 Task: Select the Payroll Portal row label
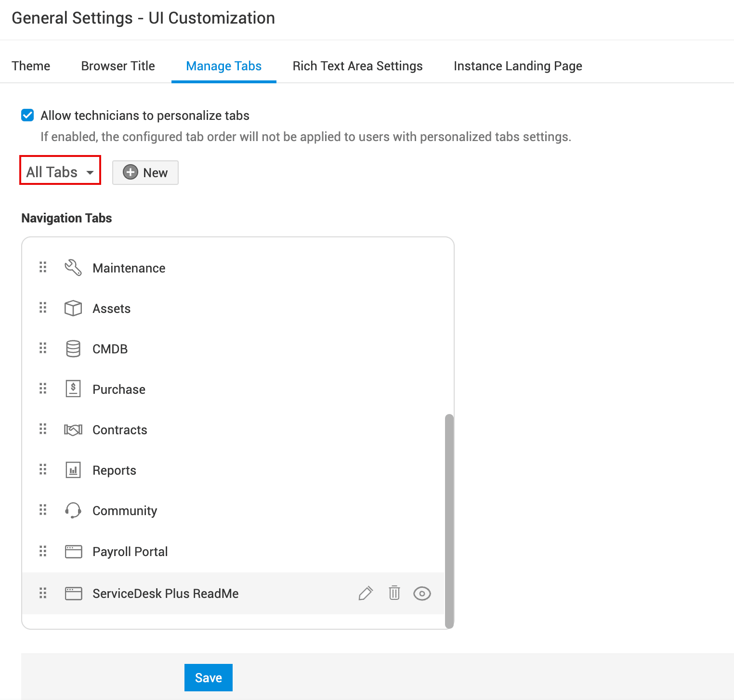point(130,552)
